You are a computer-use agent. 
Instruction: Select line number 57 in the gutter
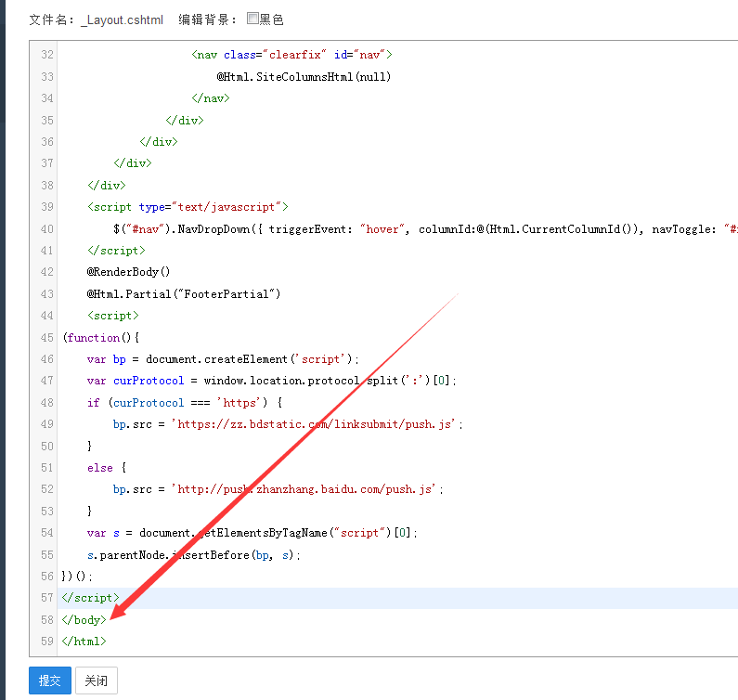(46, 598)
